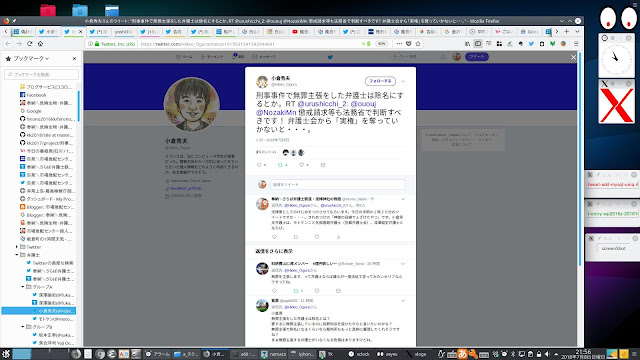Click the Firefox back button
The height and width of the screenshot is (360, 640).
pyautogui.click(x=8, y=44)
